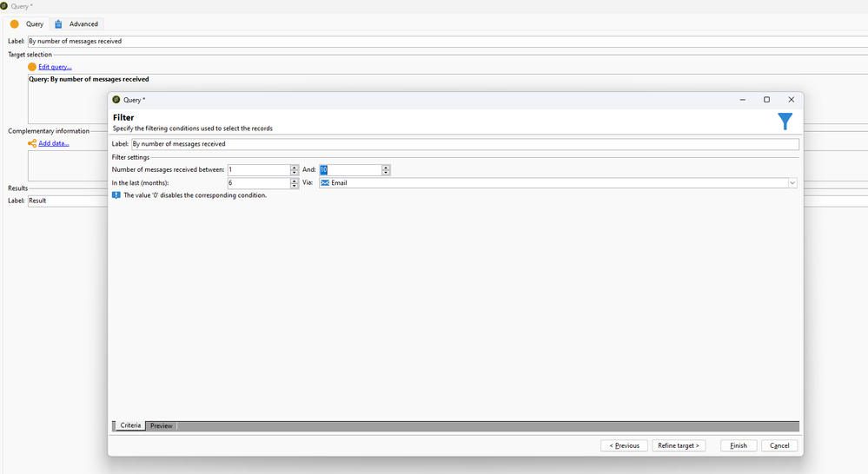
Task: Maximize the Query filter dialog
Action: point(766,100)
